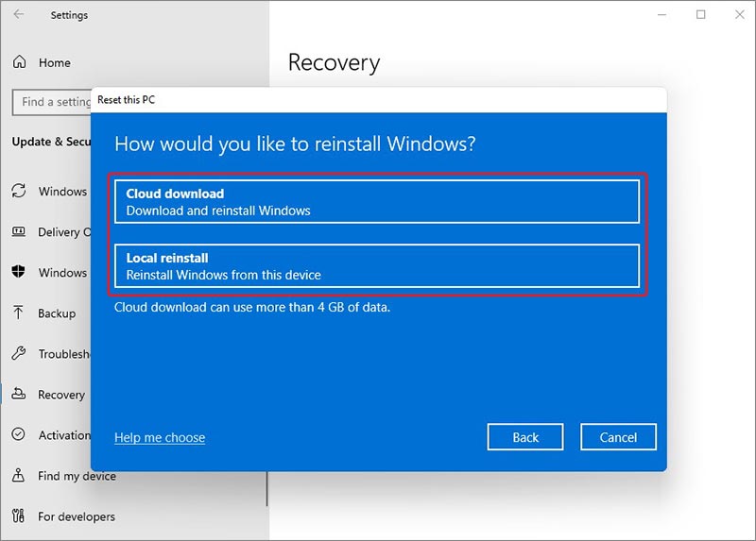Click the 'Reset this PC' dialog title
Image resolution: width=756 pixels, height=541 pixels.
pyautogui.click(x=126, y=100)
